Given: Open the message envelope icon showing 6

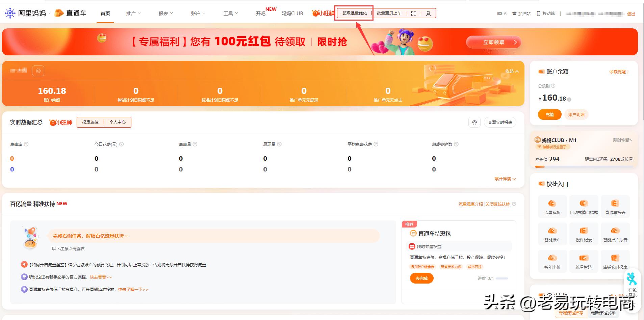Looking at the screenshot, I should pyautogui.click(x=500, y=14).
